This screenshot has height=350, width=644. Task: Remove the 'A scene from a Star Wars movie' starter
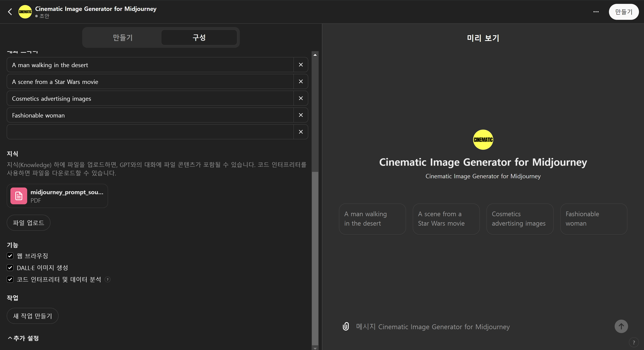tap(301, 82)
